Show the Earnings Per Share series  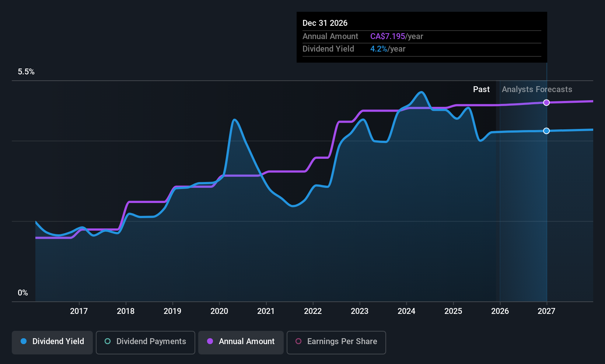336,342
